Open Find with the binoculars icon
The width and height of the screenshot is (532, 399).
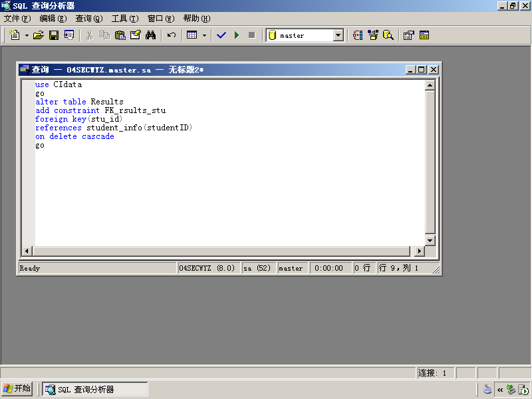pos(151,35)
